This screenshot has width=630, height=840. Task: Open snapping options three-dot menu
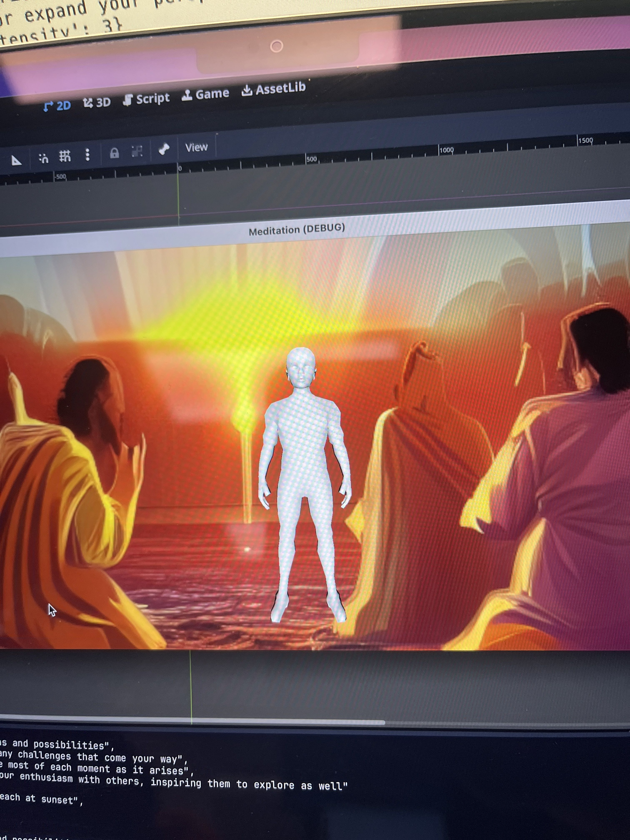click(88, 154)
